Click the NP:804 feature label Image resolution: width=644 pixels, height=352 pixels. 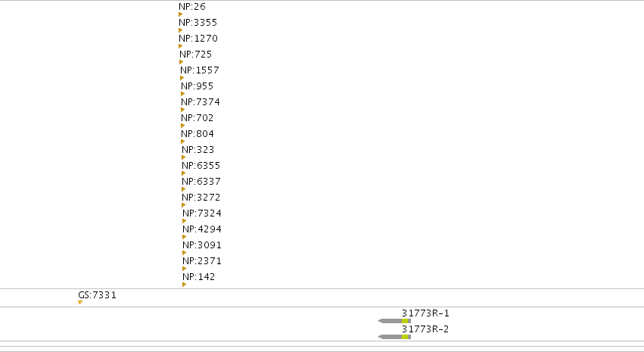198,134
